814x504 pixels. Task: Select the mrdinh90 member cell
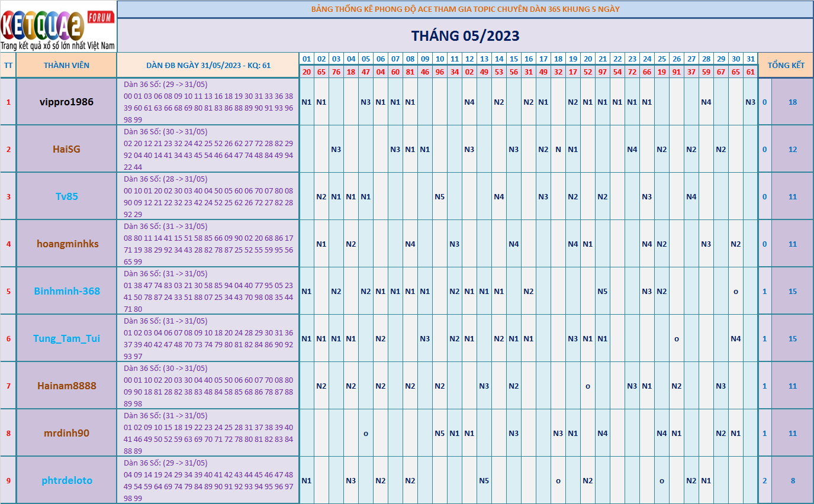66,433
